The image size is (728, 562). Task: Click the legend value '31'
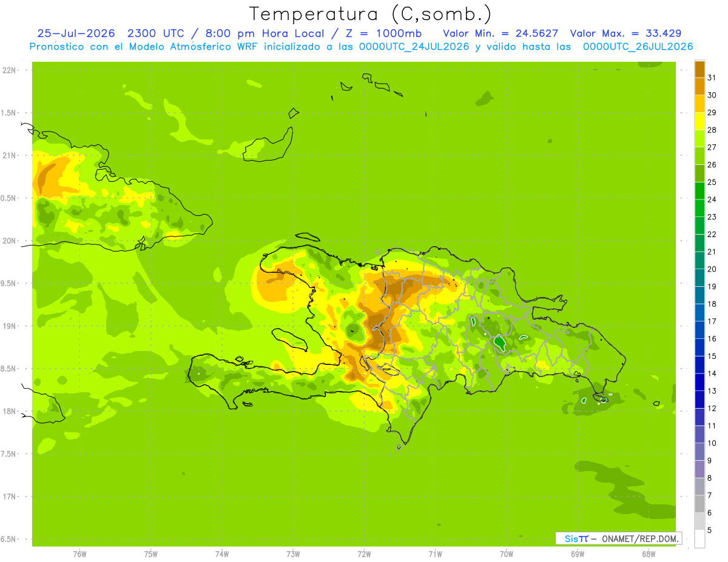712,78
